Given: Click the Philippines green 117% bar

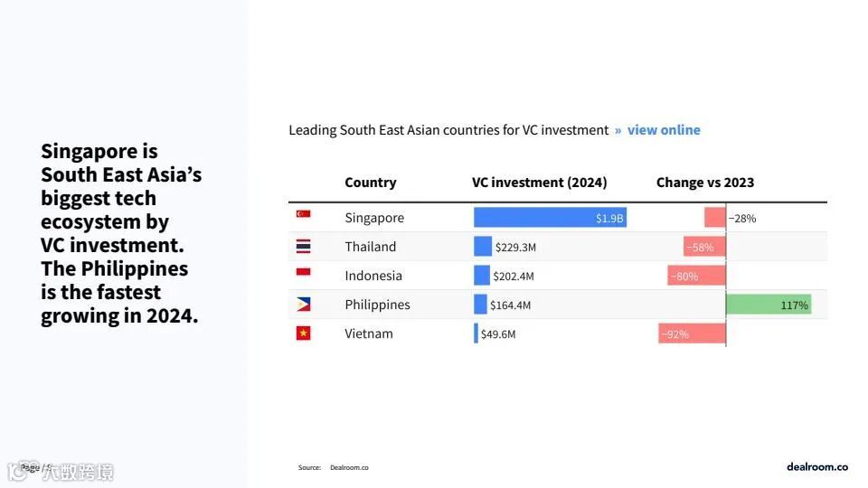Looking at the screenshot, I should 768,305.
